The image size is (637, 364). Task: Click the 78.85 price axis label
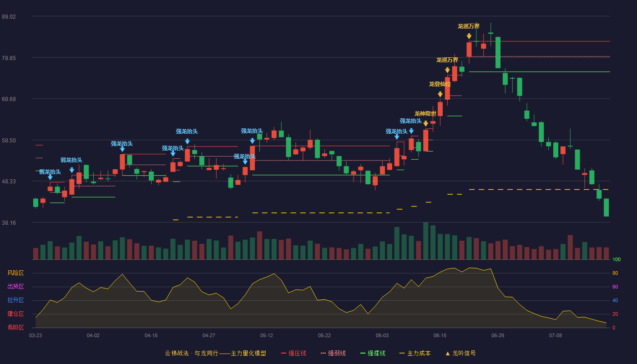click(9, 58)
